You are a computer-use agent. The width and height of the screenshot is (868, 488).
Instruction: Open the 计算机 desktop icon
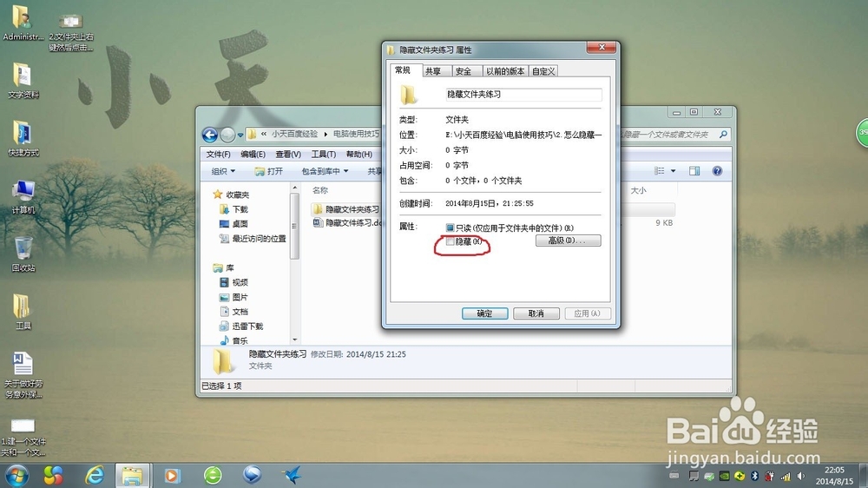[x=23, y=196]
